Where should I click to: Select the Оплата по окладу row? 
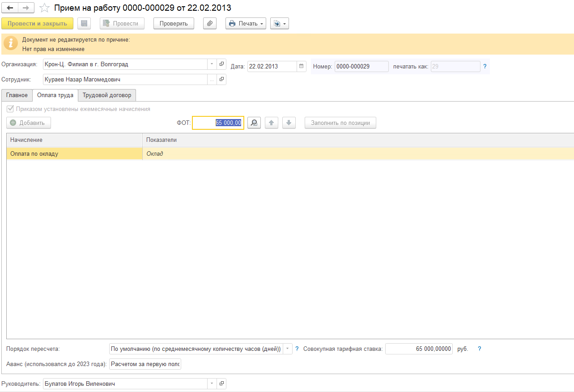[74, 153]
